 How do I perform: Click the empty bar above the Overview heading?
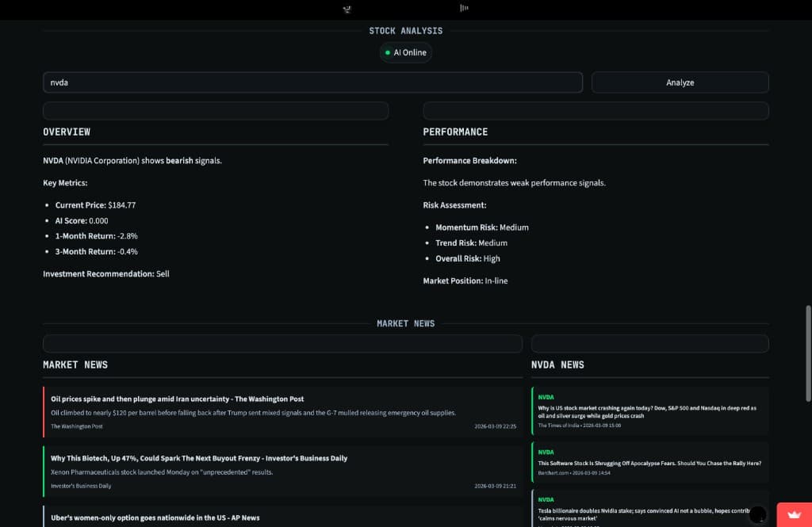(x=216, y=111)
